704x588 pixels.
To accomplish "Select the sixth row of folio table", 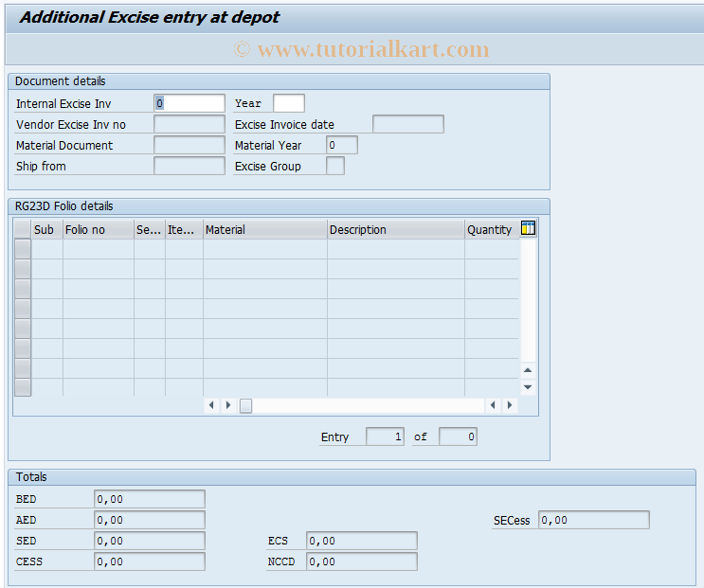I will point(23,348).
